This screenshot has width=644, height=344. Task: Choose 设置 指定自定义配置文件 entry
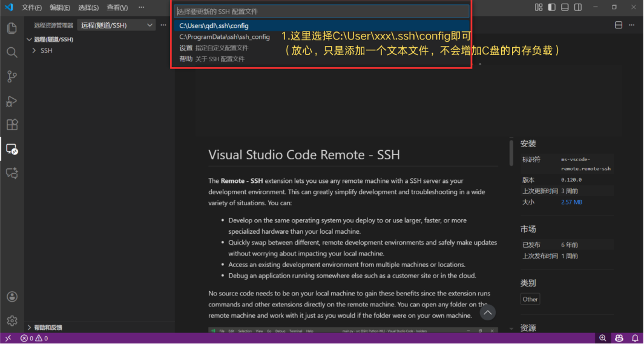pos(321,48)
